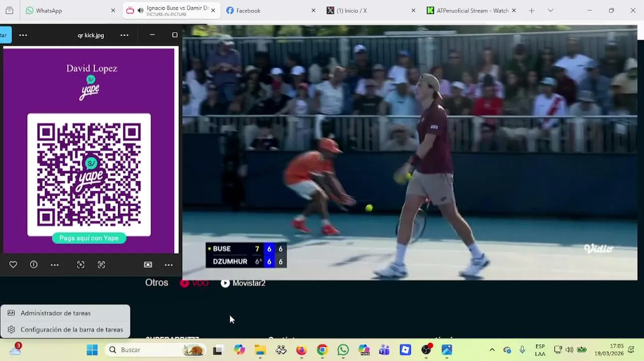The height and width of the screenshot is (361, 644).
Task: Open Task View on the taskbar
Action: [217, 350]
